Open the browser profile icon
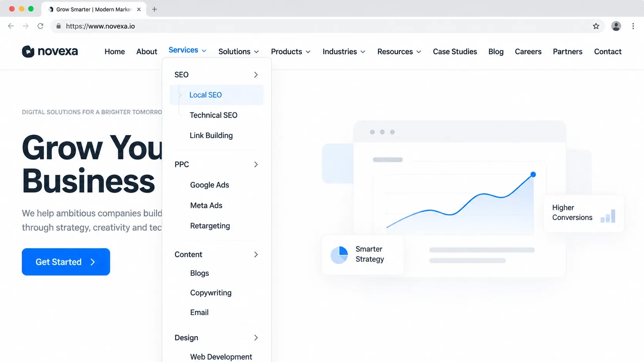The image size is (644, 362). (616, 26)
